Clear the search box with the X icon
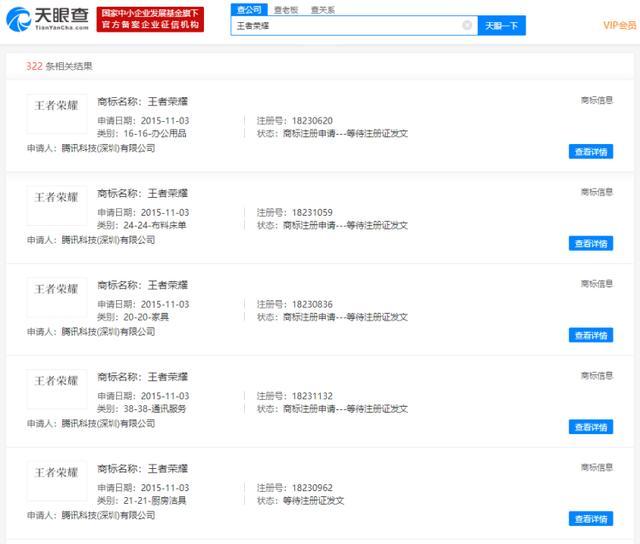This screenshot has height=544, width=640. 466,25
